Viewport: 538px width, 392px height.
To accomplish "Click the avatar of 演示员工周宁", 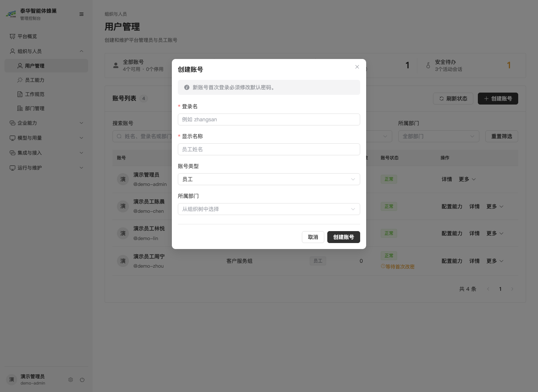I will coord(123,261).
